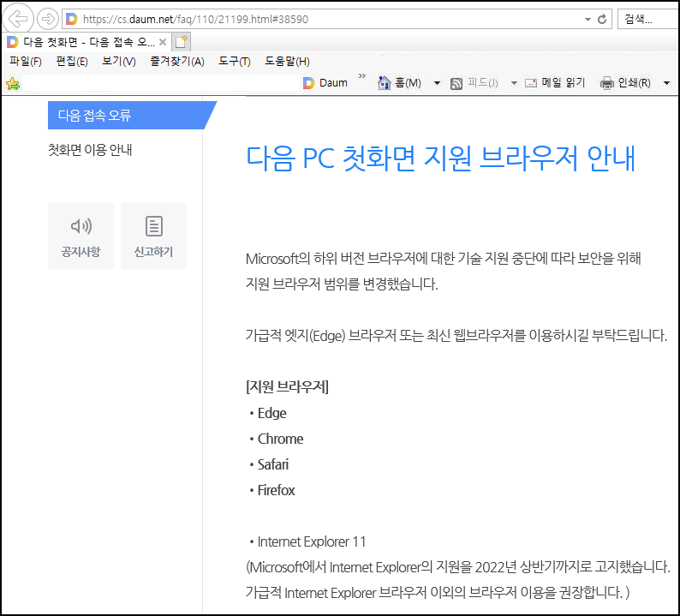Open a new tab with the blank tab button
This screenshot has height=616, width=680.
(181, 42)
